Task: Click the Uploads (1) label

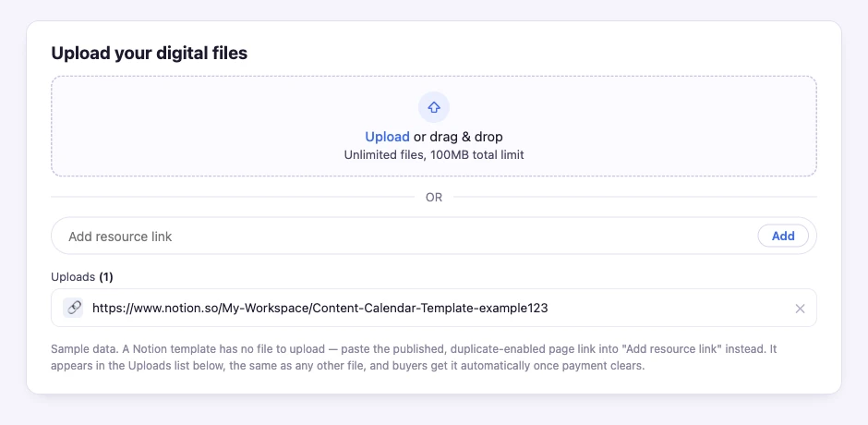Action: 82,277
